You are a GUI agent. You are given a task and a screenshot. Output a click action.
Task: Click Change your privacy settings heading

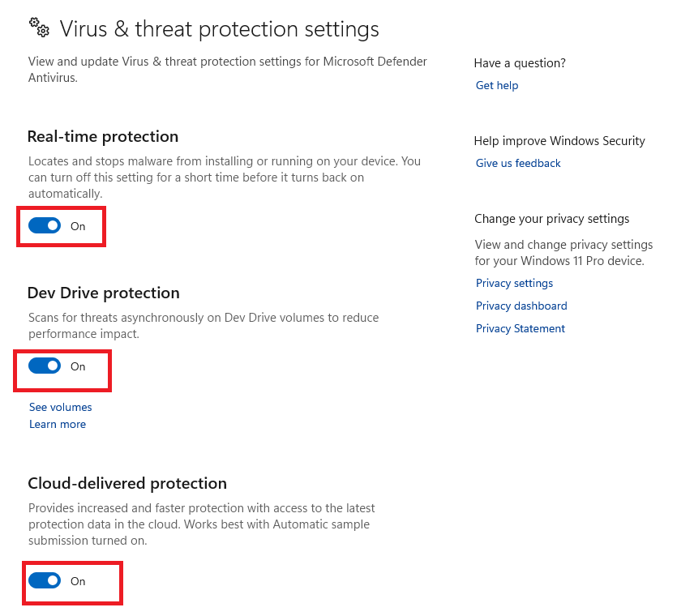551,219
